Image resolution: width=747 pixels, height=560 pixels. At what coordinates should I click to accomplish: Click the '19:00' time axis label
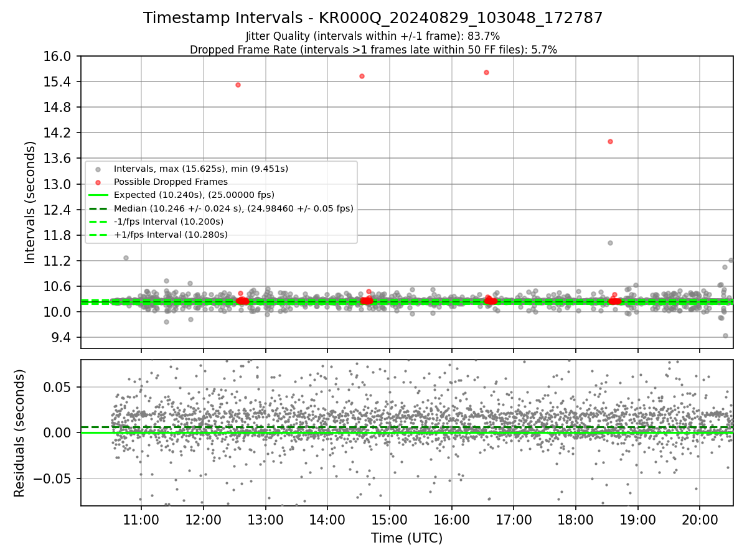[637, 519]
